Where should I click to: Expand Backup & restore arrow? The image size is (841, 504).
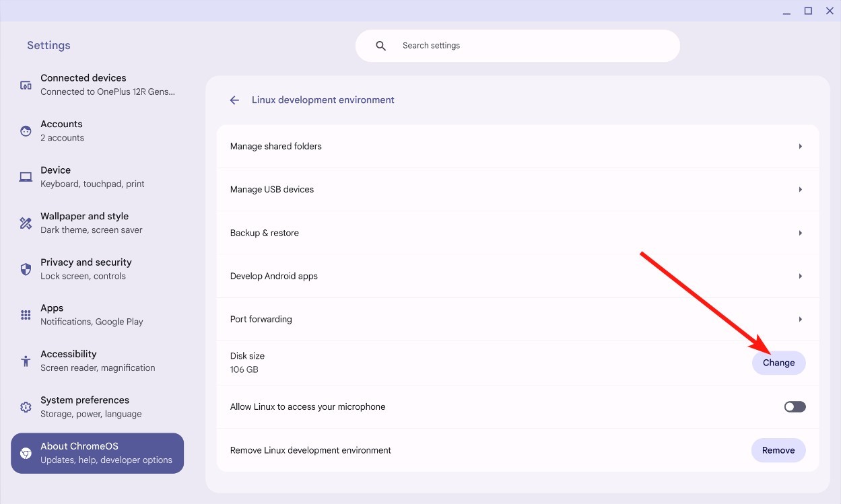click(800, 233)
